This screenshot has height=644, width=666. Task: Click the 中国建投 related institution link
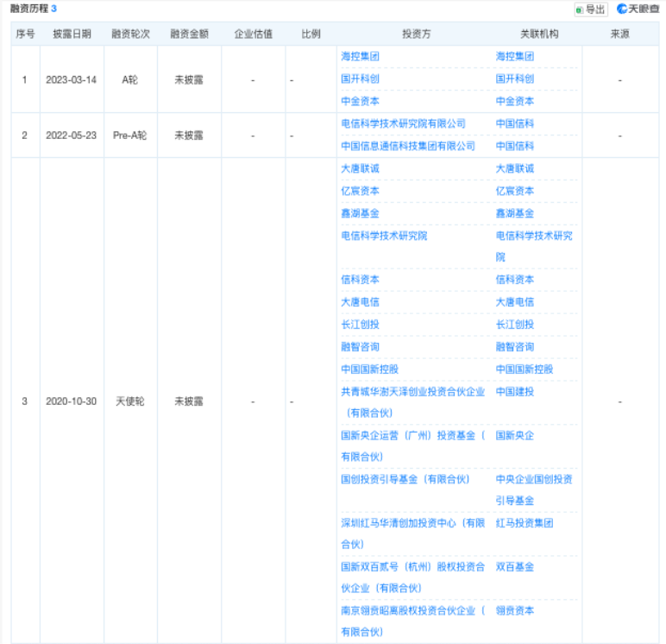click(514, 392)
